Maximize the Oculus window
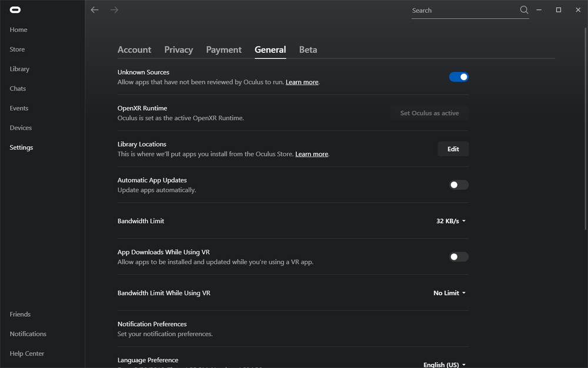The height and width of the screenshot is (368, 588). click(559, 10)
